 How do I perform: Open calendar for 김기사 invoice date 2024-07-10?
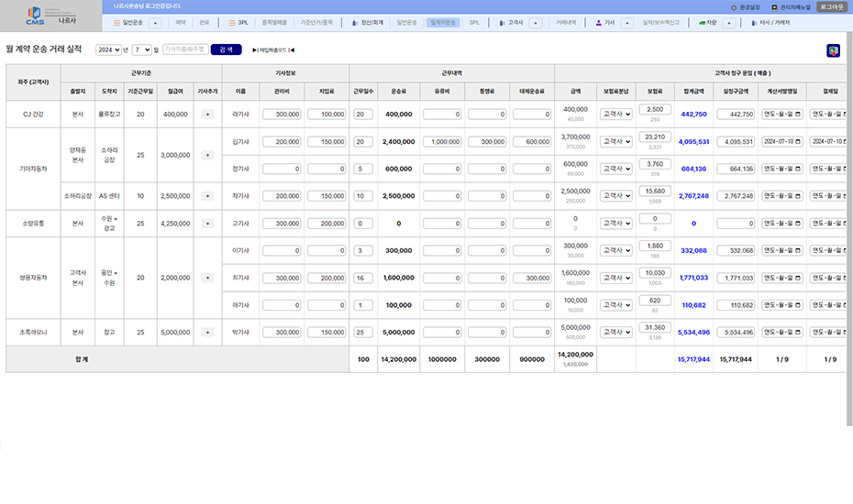coord(798,141)
